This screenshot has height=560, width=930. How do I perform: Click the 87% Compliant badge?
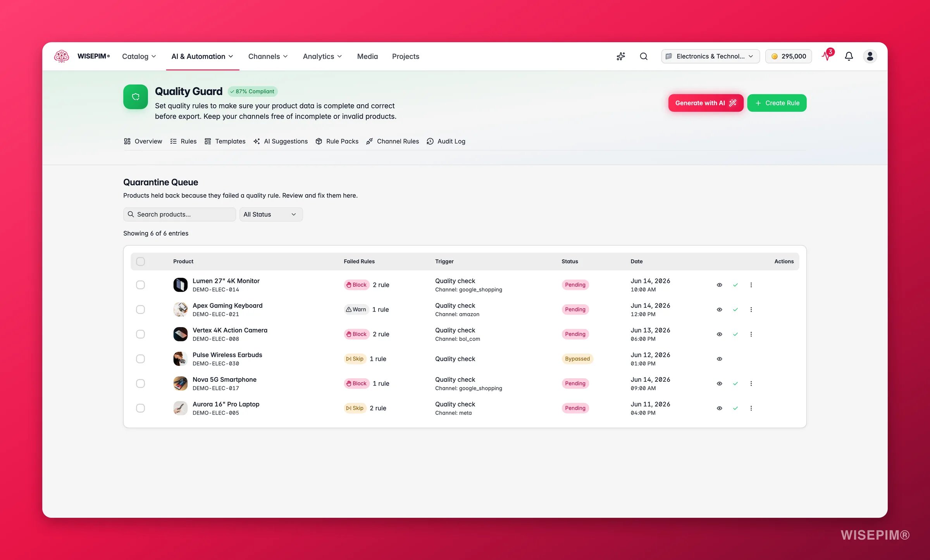252,91
